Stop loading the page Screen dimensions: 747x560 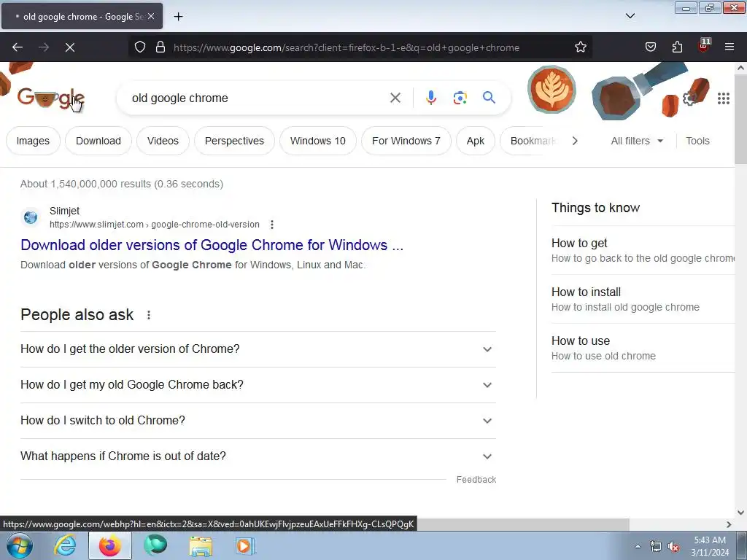tap(69, 47)
